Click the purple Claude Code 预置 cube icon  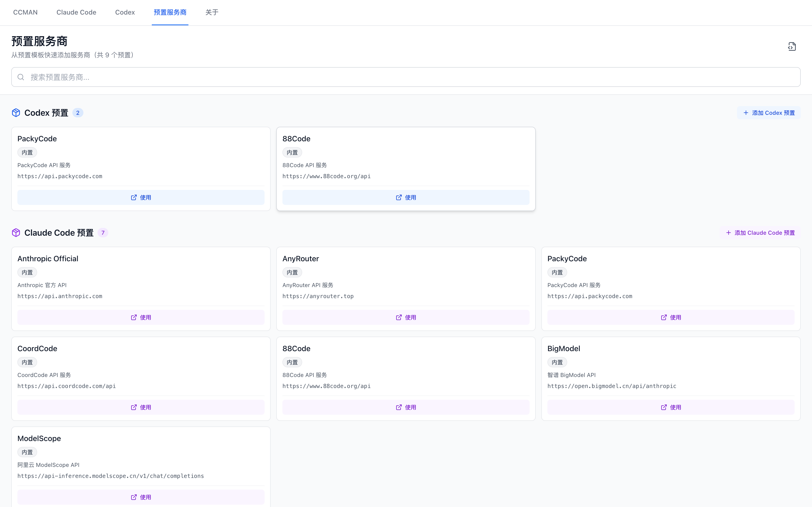[16, 233]
